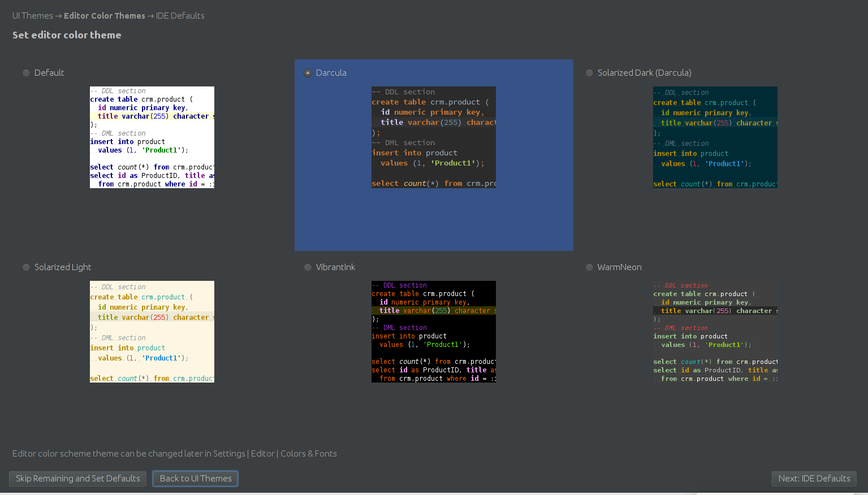
Task: Choose Solarized Dark (Darcula) radio option
Action: (589, 73)
